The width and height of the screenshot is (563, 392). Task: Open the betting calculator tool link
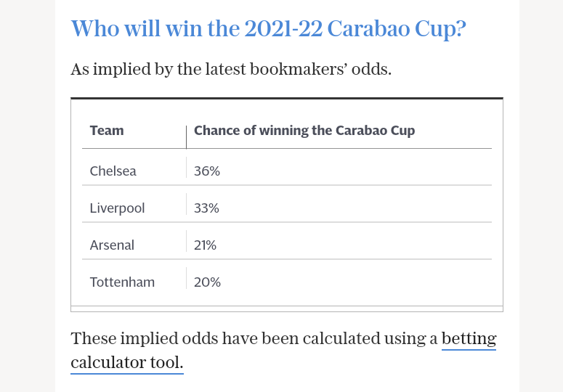(x=469, y=339)
